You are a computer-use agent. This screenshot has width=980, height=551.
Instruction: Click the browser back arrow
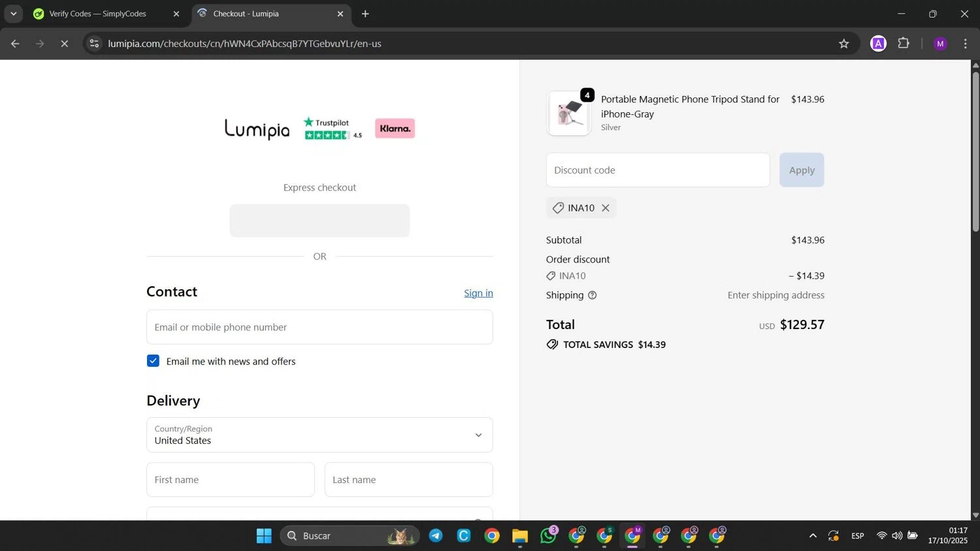(15, 44)
